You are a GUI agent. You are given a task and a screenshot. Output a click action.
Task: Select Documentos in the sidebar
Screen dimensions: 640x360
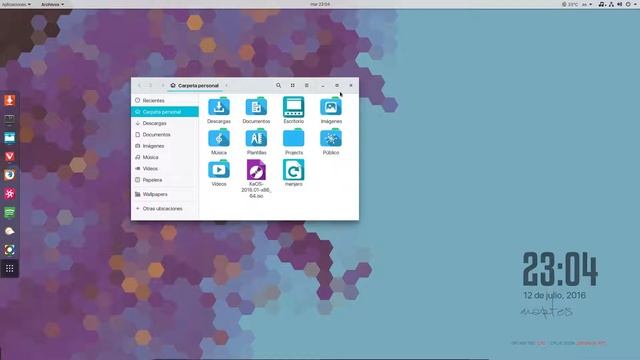[x=165, y=134]
